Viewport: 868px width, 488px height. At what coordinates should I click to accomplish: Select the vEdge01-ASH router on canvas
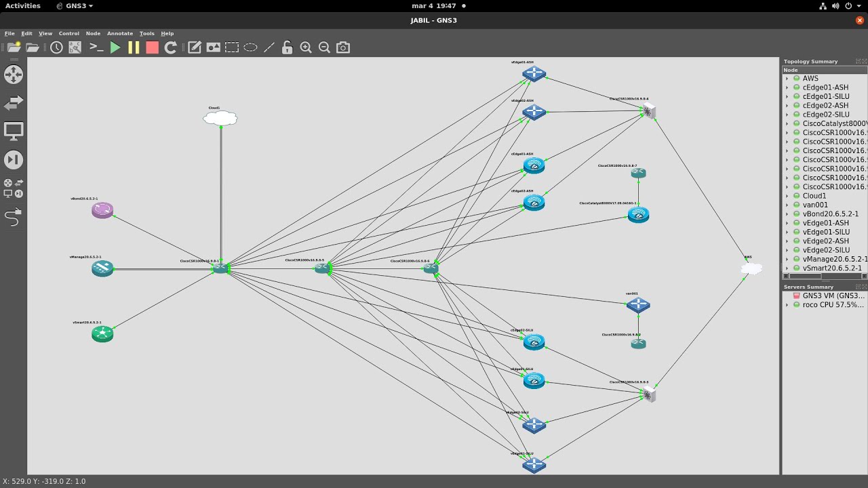(534, 74)
